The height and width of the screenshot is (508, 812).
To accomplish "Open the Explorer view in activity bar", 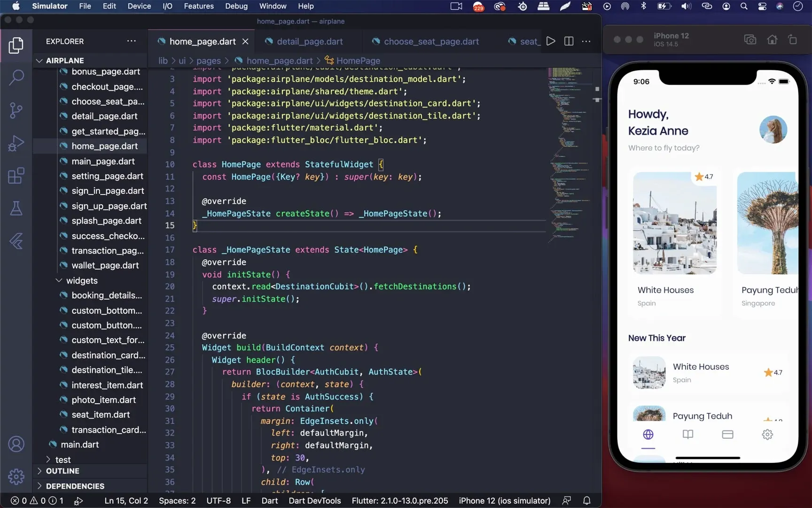I will tap(16, 45).
